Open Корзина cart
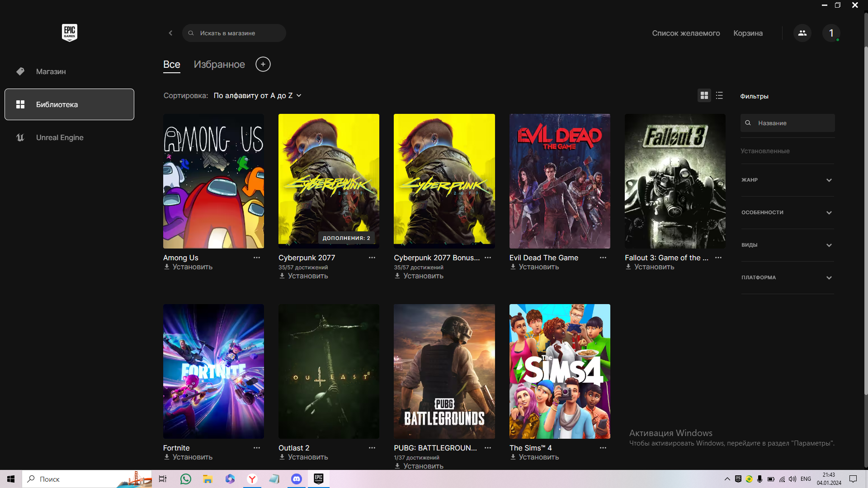 click(748, 33)
